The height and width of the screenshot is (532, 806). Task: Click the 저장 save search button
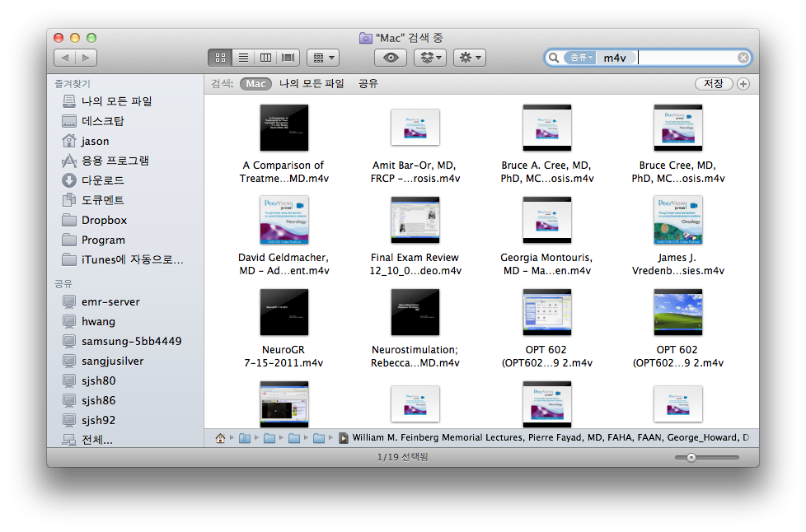[x=714, y=84]
